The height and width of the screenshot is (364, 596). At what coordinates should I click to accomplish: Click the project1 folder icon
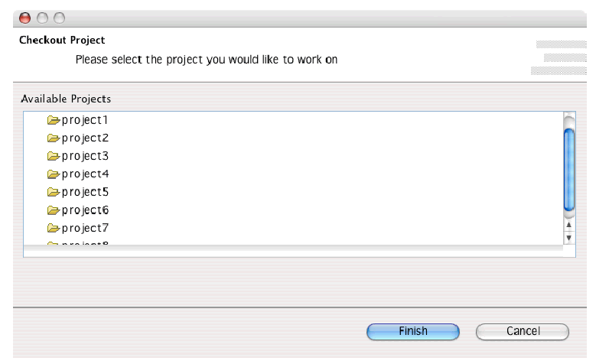pos(54,120)
